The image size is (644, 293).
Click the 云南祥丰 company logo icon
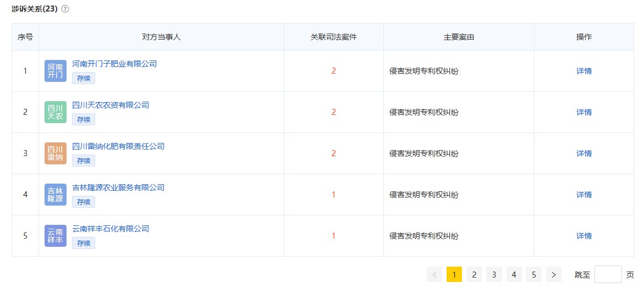coord(55,236)
